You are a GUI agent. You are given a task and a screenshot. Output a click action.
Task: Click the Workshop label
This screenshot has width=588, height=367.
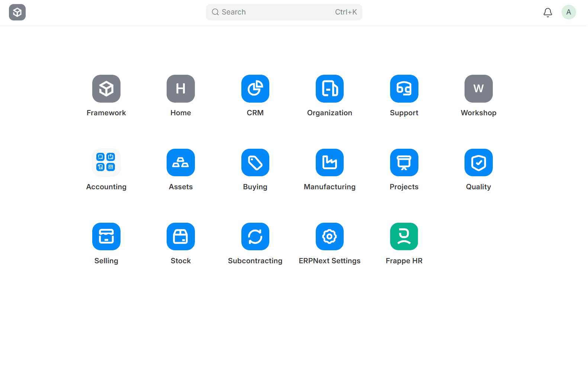tap(479, 113)
